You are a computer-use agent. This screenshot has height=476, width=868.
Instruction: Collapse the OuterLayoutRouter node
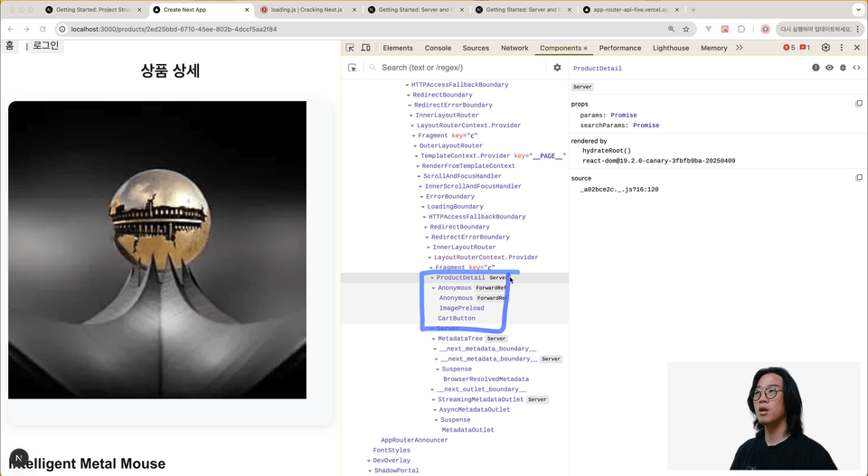tap(415, 146)
